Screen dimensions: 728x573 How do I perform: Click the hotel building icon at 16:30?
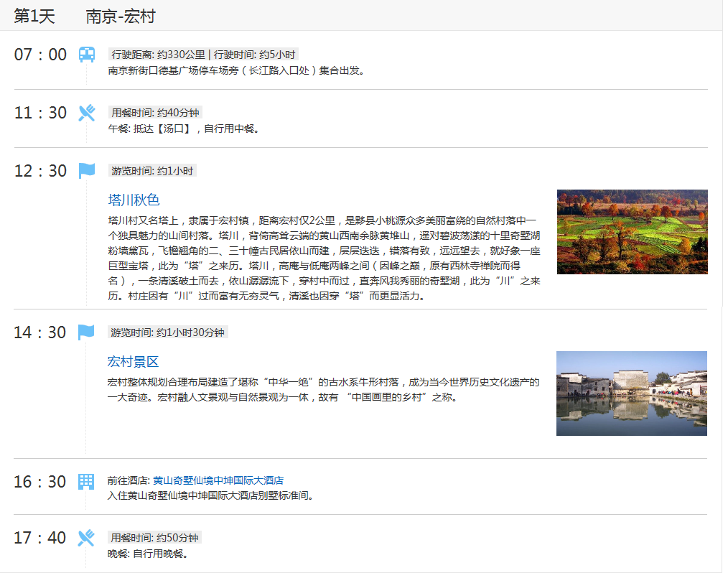click(86, 481)
